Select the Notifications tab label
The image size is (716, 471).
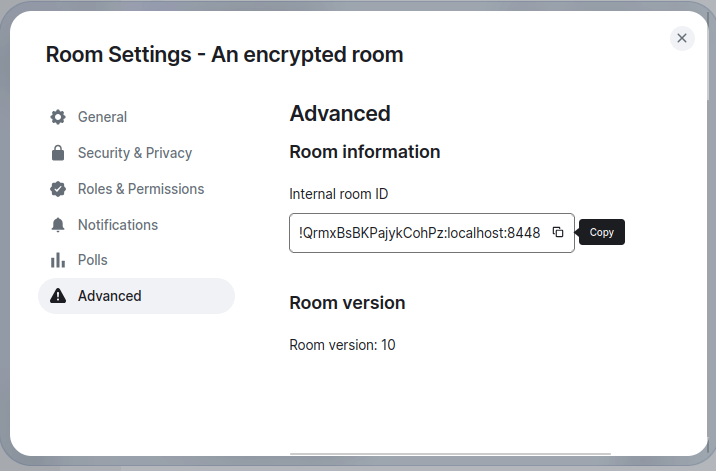tap(118, 225)
